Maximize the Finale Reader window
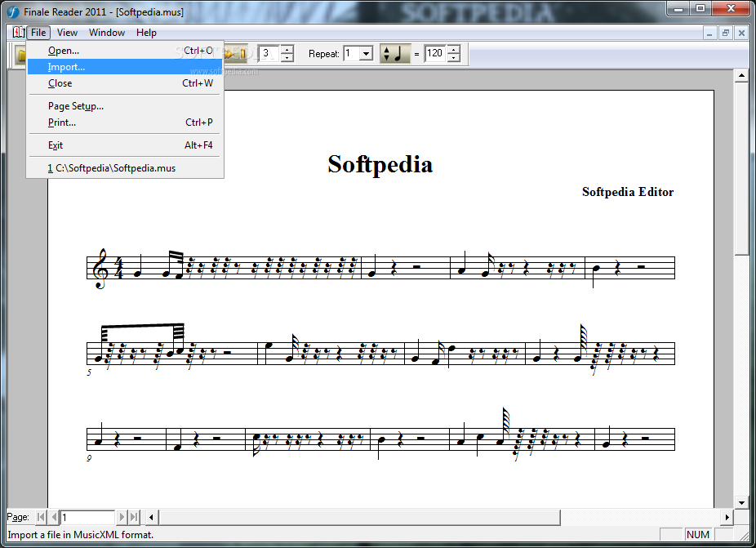Image resolution: width=756 pixels, height=548 pixels. click(x=701, y=9)
